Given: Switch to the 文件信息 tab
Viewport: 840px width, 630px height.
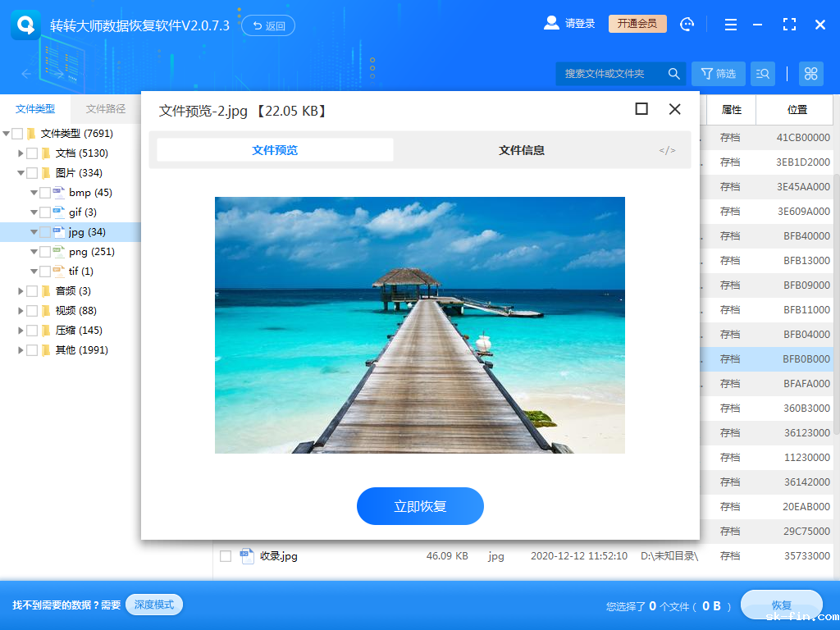Looking at the screenshot, I should click(522, 150).
